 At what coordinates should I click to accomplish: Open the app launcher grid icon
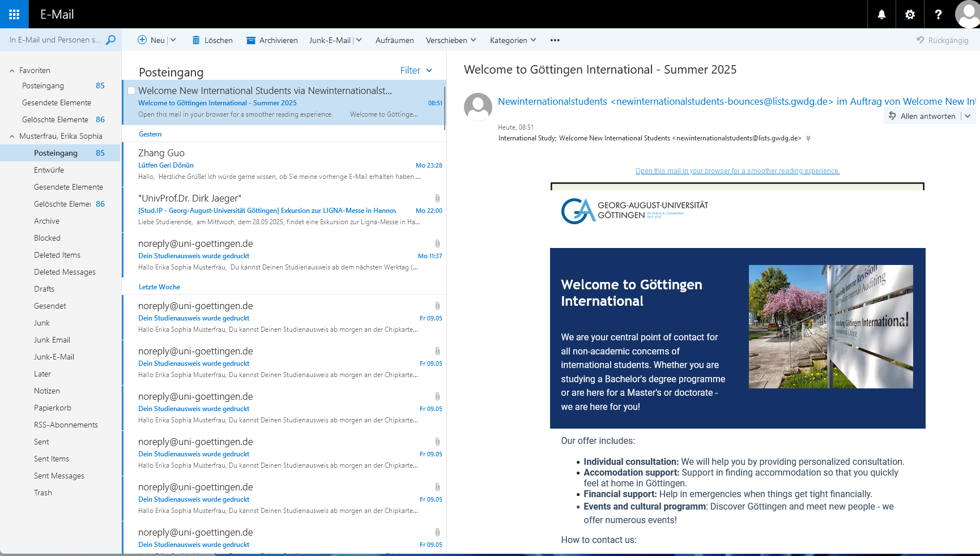tap(14, 14)
